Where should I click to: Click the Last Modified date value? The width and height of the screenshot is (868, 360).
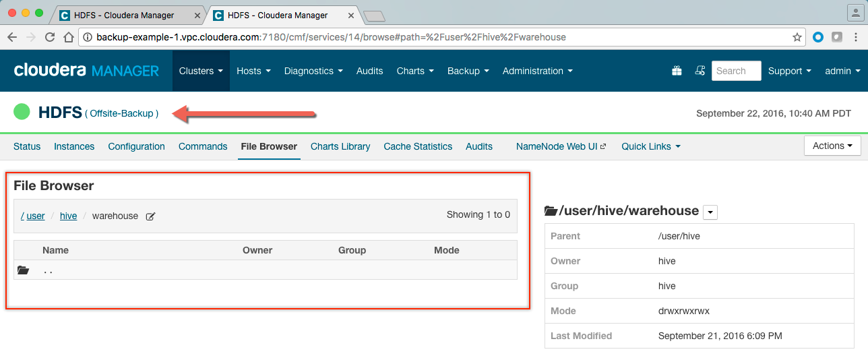click(720, 336)
